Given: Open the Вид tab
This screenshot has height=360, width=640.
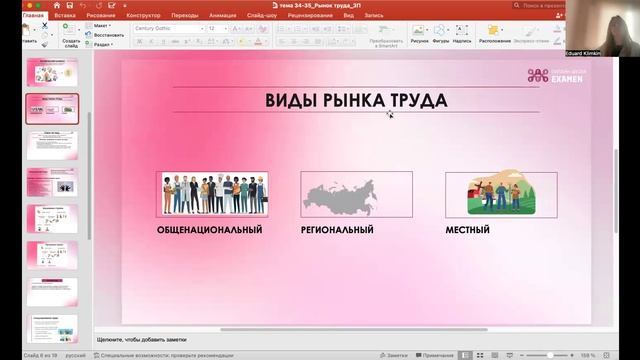Looking at the screenshot, I should 349,16.
